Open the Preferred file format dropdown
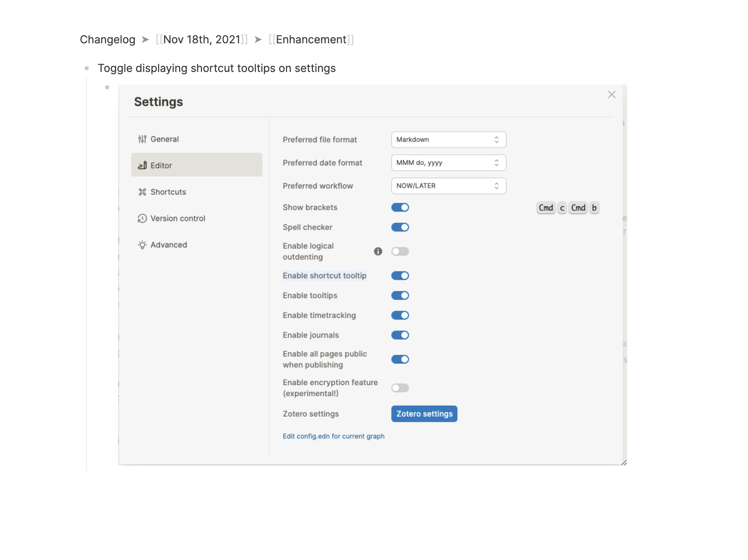748x560 pixels. (x=448, y=139)
